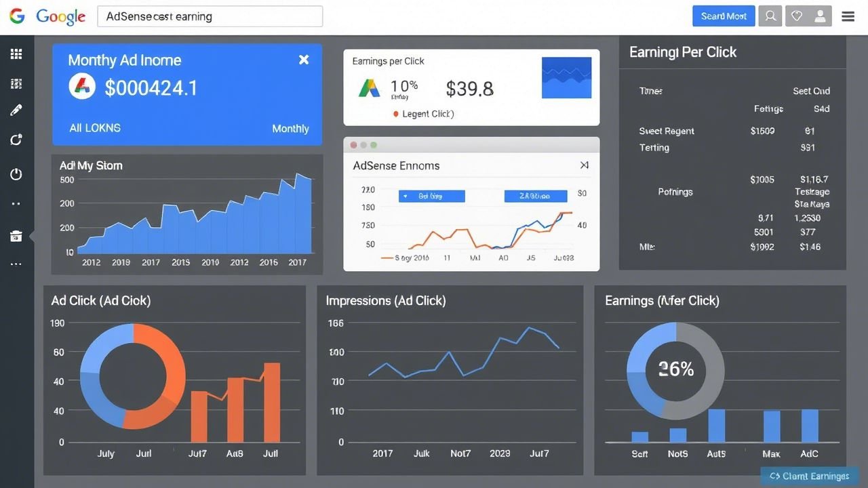The image size is (868, 488).
Task: Click the left blue dropdown in AdSense Enmoms window
Action: tap(431, 196)
